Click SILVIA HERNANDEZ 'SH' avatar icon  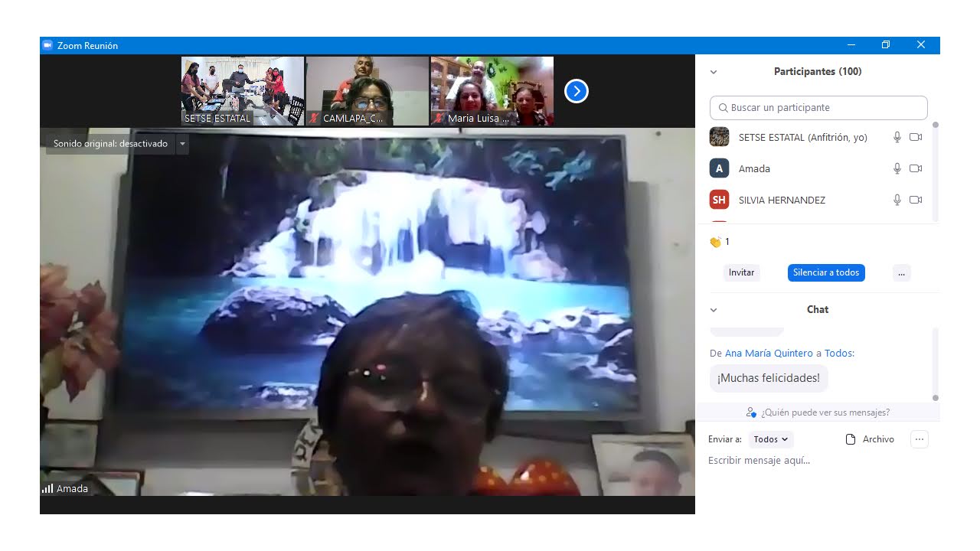pos(719,200)
